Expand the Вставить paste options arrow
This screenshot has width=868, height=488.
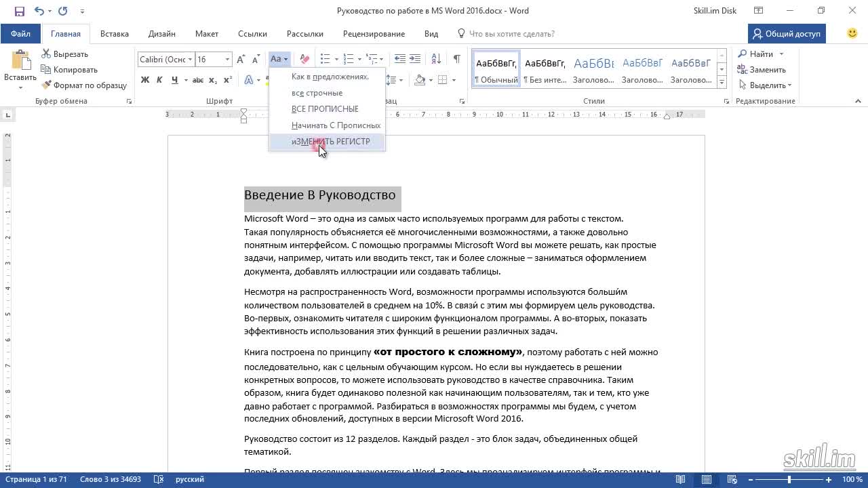(x=20, y=87)
